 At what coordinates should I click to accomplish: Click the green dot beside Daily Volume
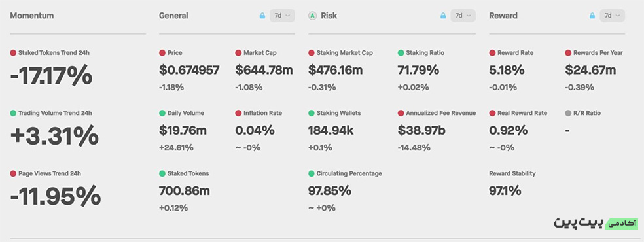162,113
